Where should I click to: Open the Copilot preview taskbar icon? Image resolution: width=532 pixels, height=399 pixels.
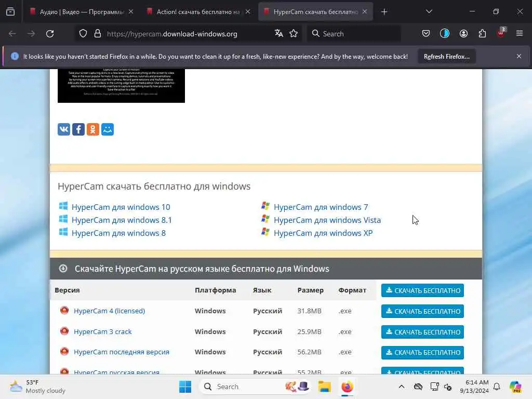click(515, 387)
